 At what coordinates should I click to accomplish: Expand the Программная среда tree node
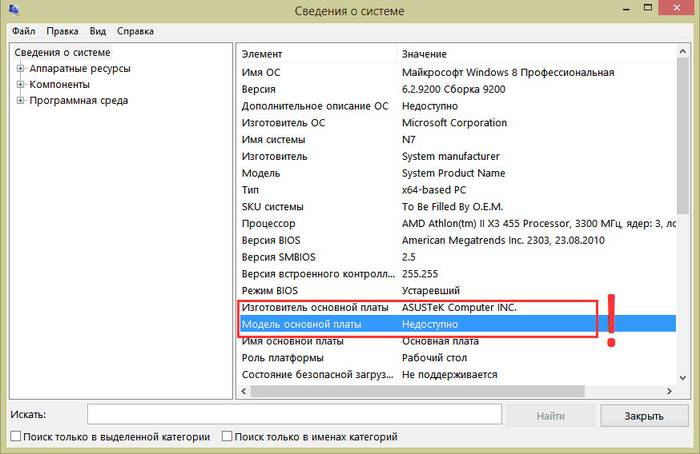(20, 101)
